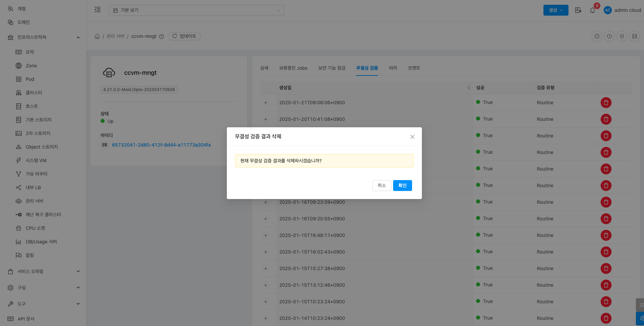Expand the 서비스 오퍼링 sidebar section
The height and width of the screenshot is (326, 644).
coord(43,271)
